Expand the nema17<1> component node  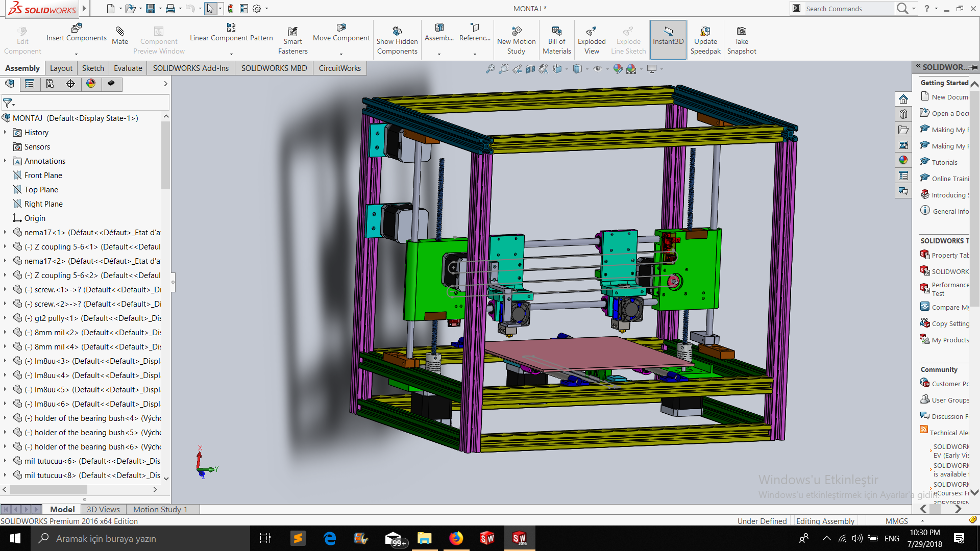point(5,232)
